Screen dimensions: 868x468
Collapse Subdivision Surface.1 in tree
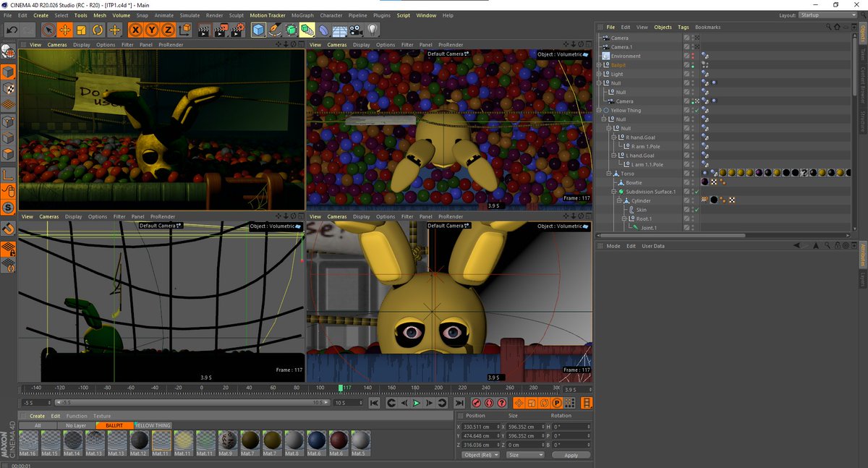[613, 192]
